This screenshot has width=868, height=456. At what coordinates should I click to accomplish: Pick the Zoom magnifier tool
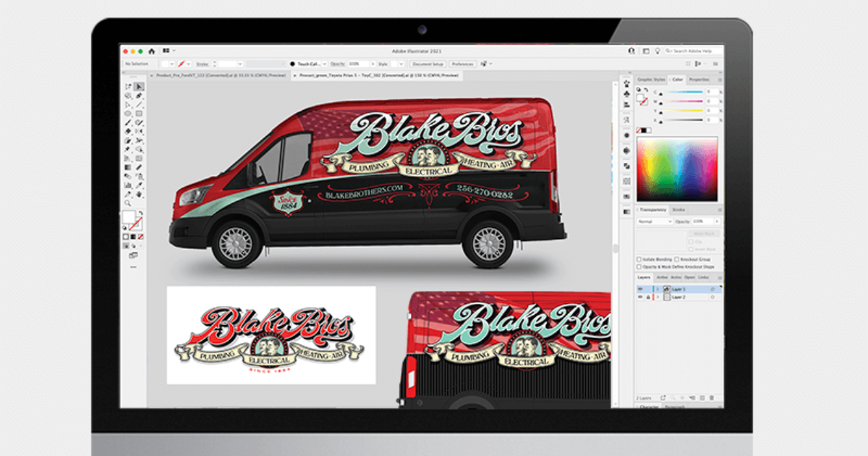(128, 203)
